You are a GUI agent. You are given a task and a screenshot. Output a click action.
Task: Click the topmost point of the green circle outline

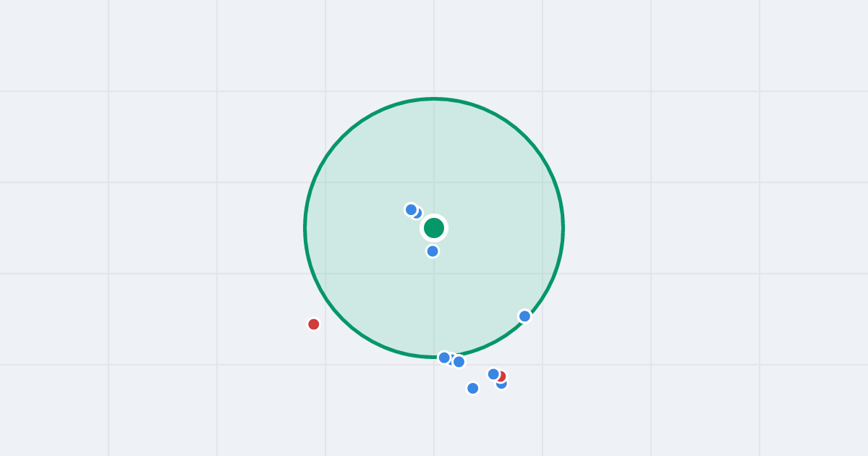pyautogui.click(x=434, y=98)
